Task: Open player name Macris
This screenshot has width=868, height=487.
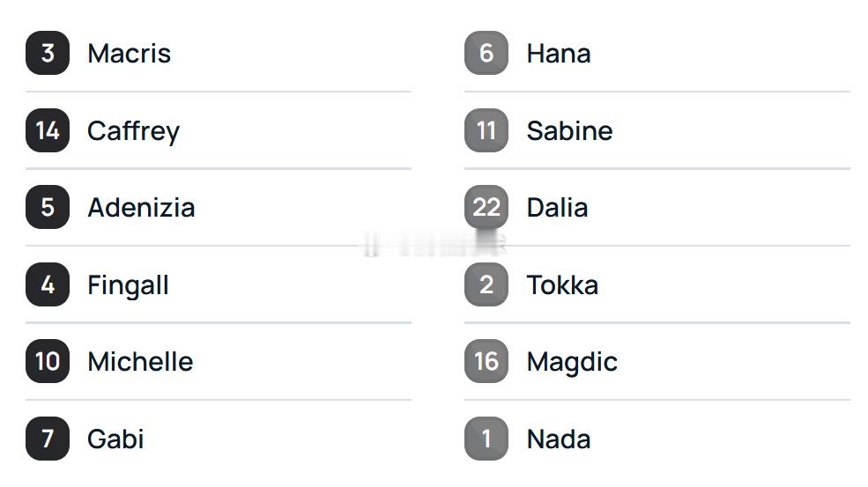Action: pos(129,53)
